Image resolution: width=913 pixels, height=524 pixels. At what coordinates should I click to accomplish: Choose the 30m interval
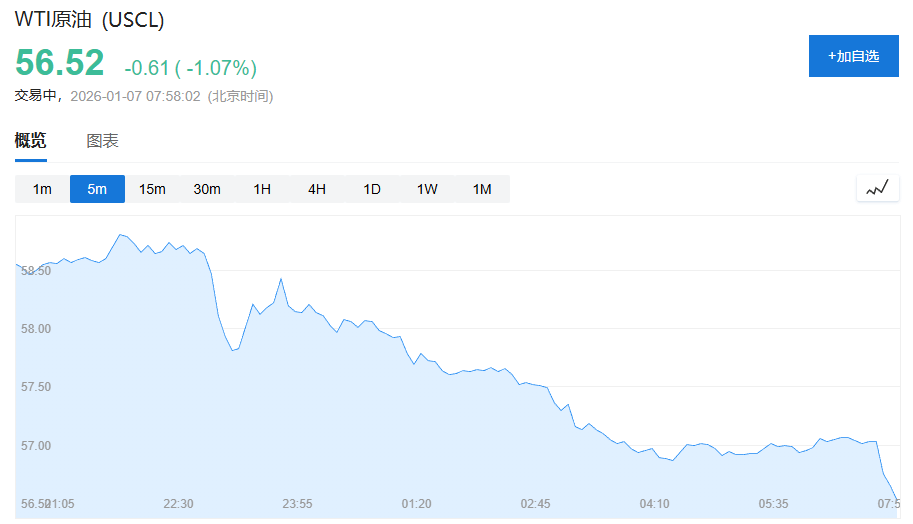click(x=207, y=189)
